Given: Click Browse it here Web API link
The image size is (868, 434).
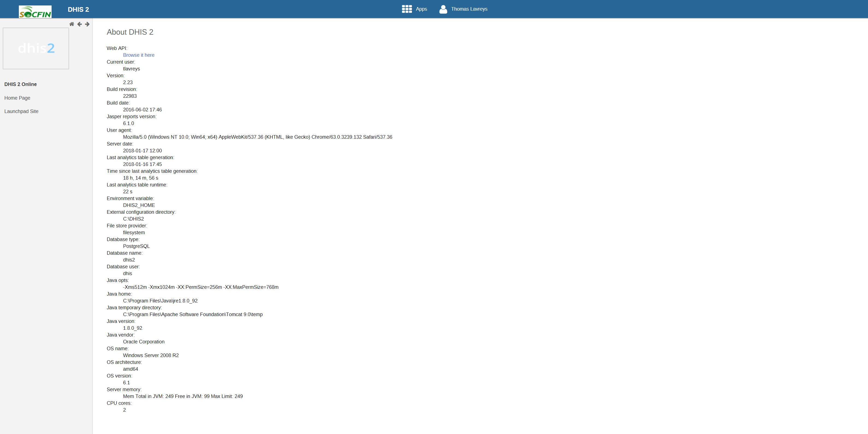Looking at the screenshot, I should pos(138,55).
